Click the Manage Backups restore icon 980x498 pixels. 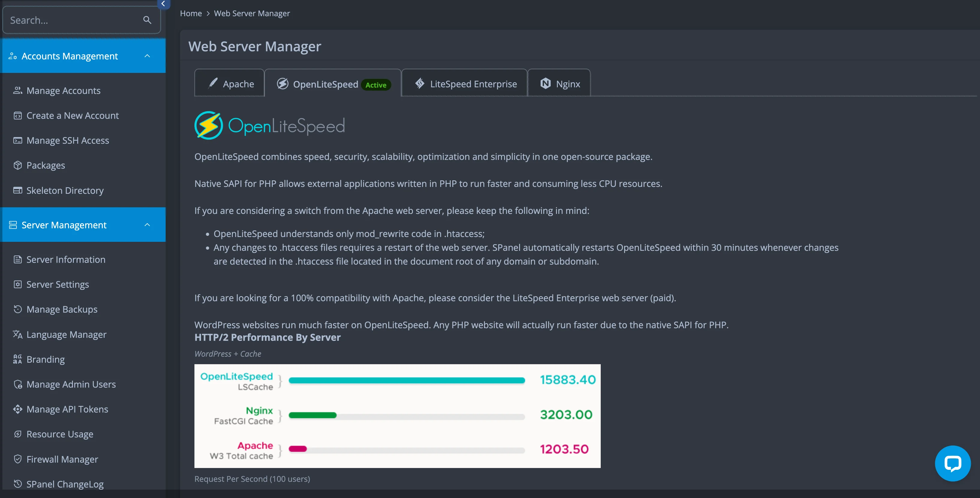17,309
